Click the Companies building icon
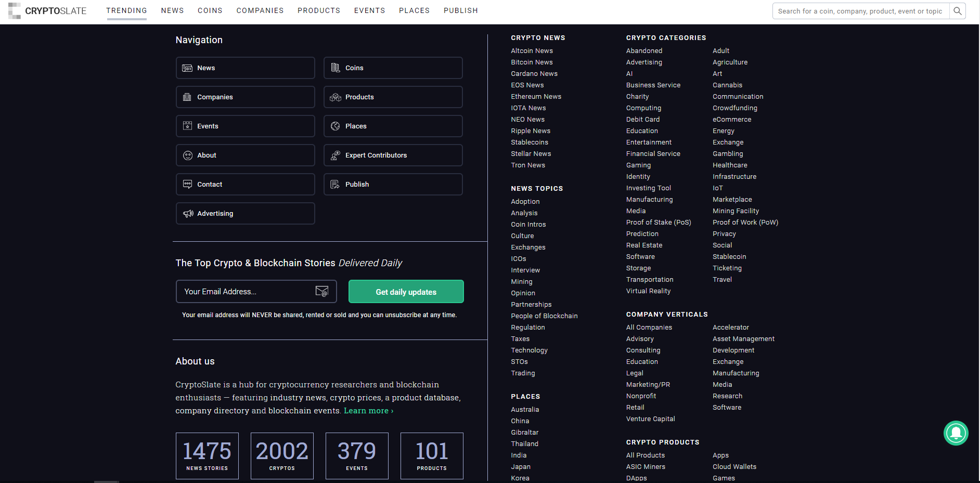 click(187, 97)
